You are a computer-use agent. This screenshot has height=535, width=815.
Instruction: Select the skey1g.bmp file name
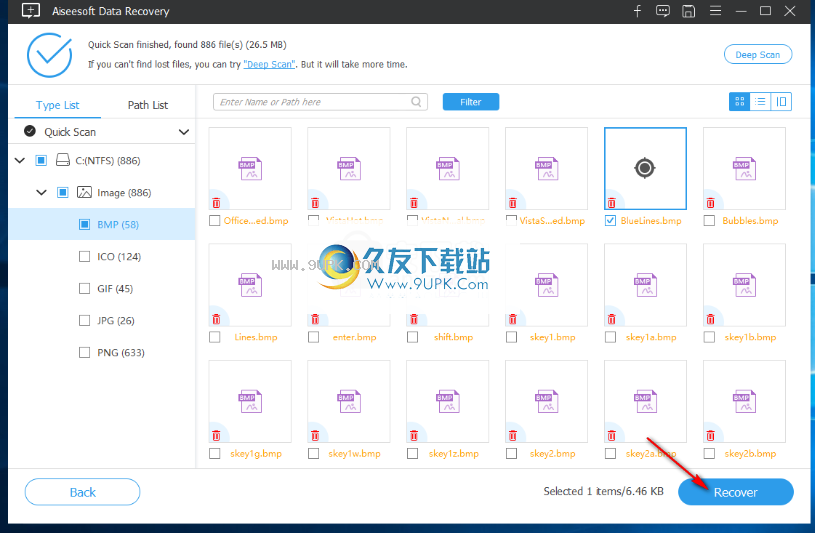tap(256, 453)
